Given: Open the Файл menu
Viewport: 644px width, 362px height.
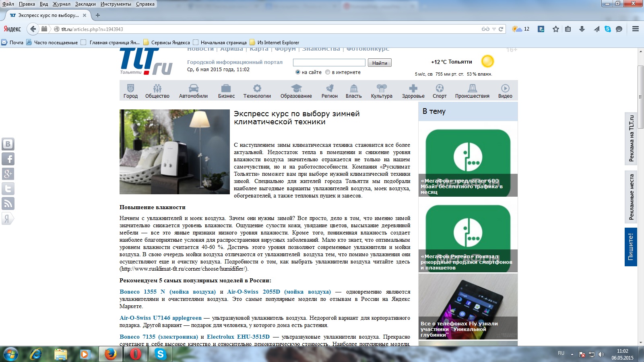Looking at the screenshot, I should click(x=8, y=4).
